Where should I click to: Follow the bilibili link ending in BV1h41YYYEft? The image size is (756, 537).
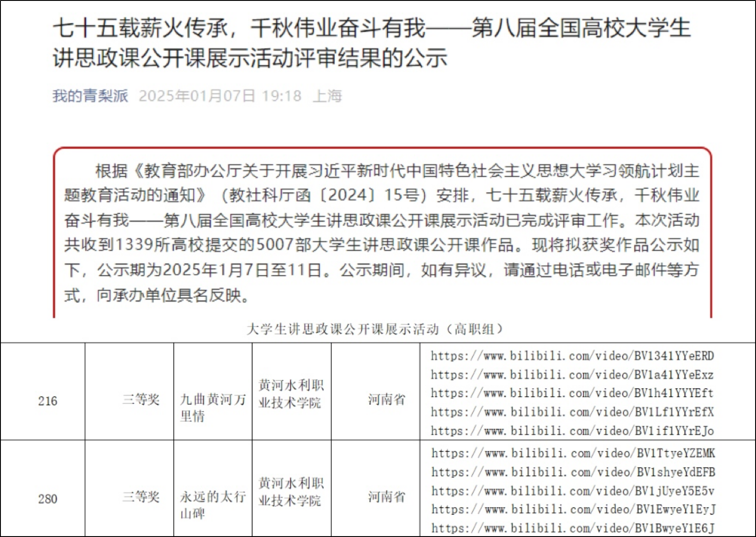pyautogui.click(x=572, y=393)
